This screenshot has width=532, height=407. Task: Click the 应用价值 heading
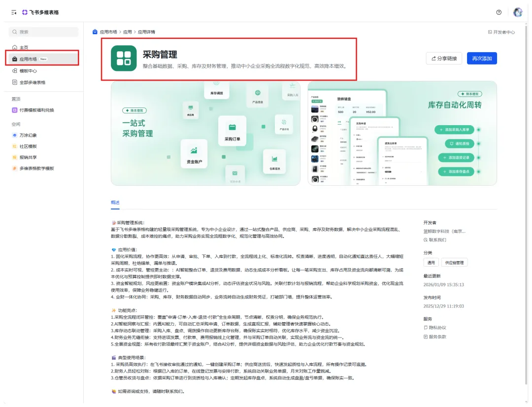128,250
